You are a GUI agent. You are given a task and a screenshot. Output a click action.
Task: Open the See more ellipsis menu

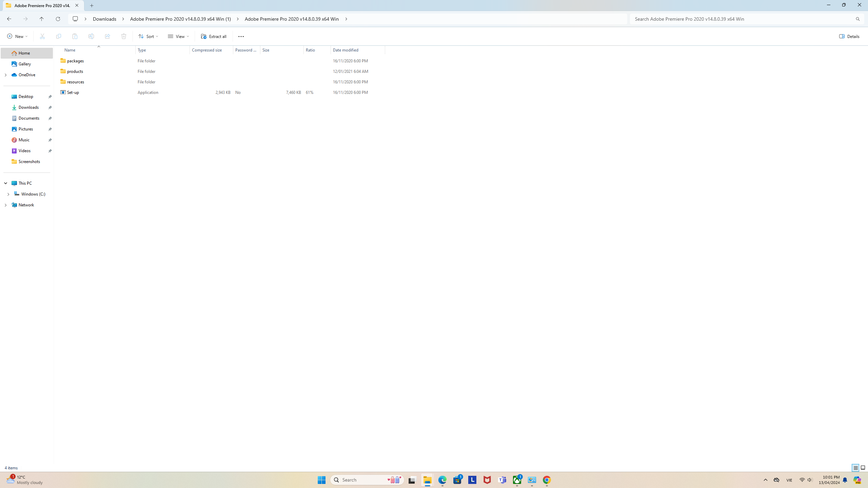[x=241, y=36]
